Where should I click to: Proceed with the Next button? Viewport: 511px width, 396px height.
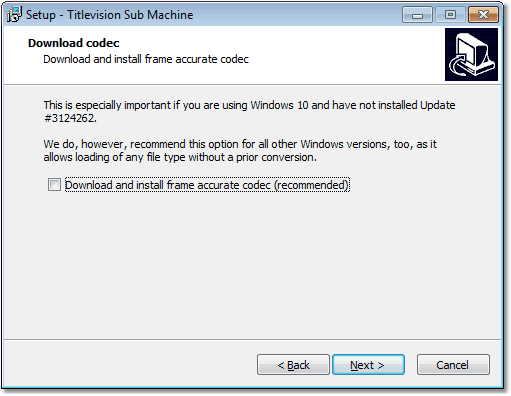368,365
